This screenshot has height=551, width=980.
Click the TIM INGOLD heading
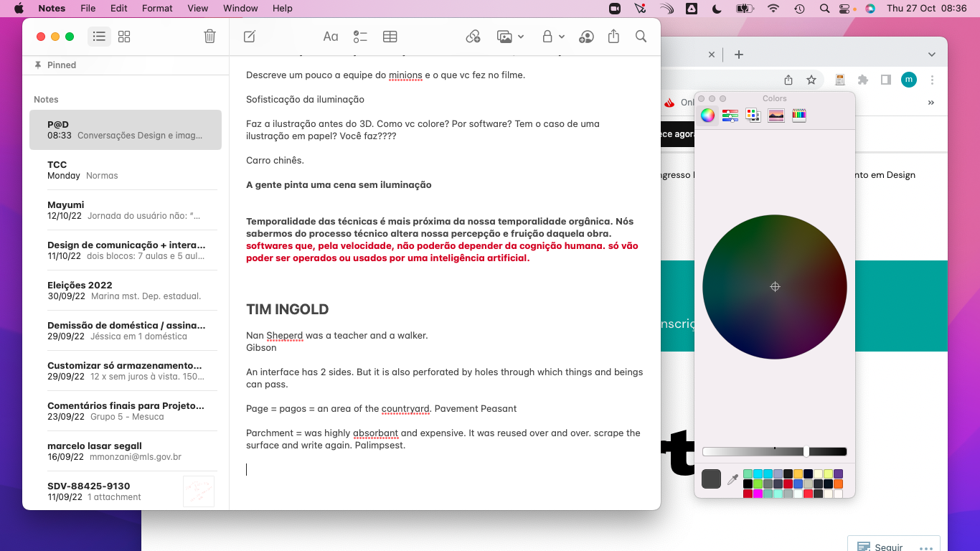[287, 309]
